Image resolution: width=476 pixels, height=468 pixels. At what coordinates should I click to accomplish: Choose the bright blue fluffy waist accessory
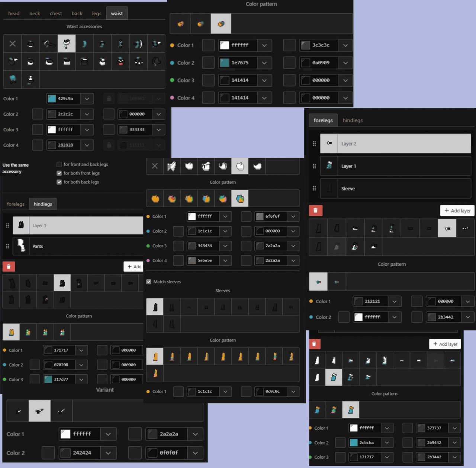click(13, 79)
